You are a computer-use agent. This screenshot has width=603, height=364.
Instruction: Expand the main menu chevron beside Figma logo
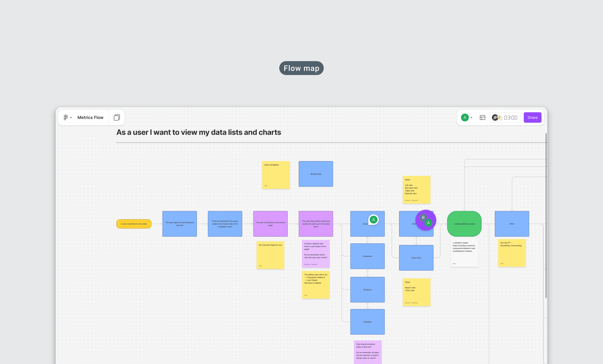(71, 118)
